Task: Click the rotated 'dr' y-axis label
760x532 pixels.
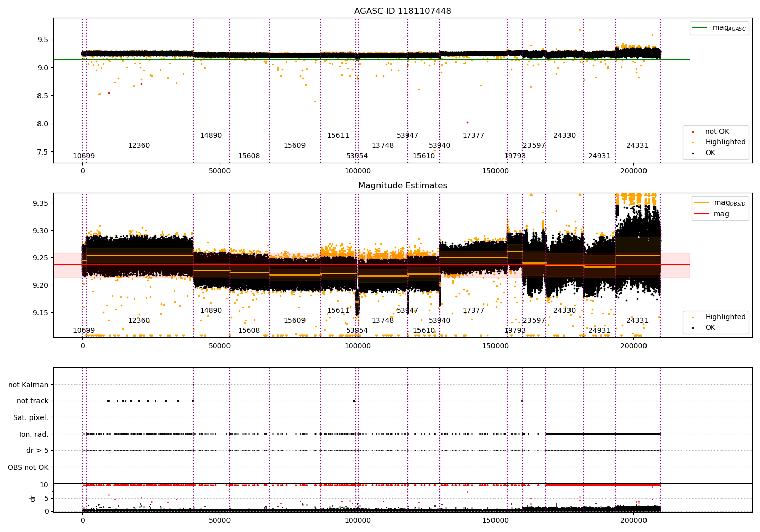Action: [33, 498]
